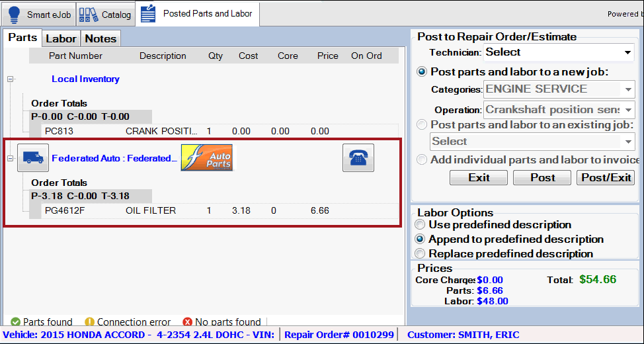Screen dimensions: 644x344
Task: Open the Operation Crankshaft position dropdown
Action: 559,110
